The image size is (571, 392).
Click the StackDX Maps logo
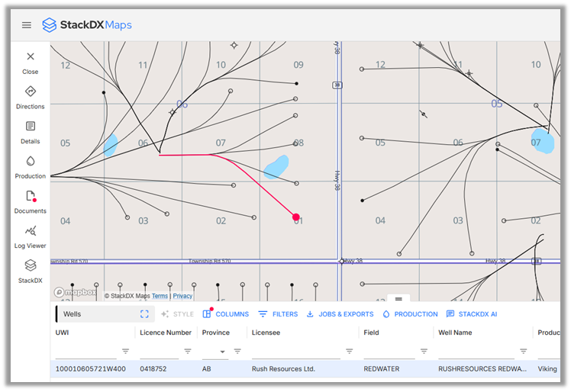pyautogui.click(x=86, y=25)
